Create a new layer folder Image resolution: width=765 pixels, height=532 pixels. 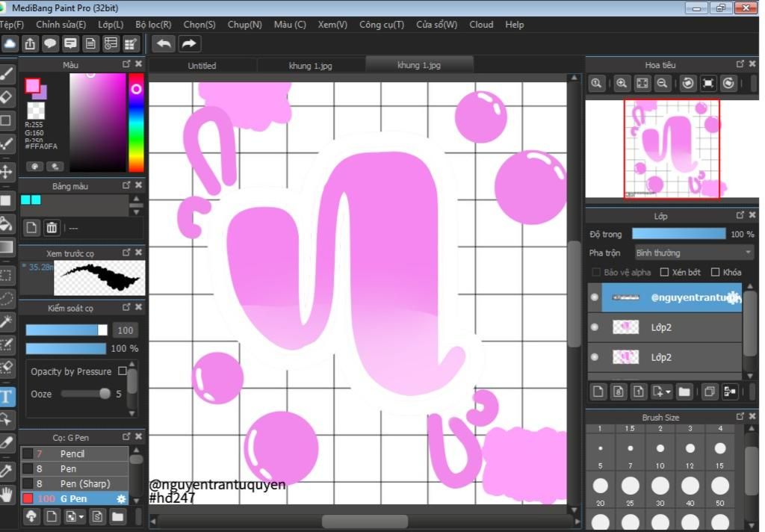[x=684, y=392]
